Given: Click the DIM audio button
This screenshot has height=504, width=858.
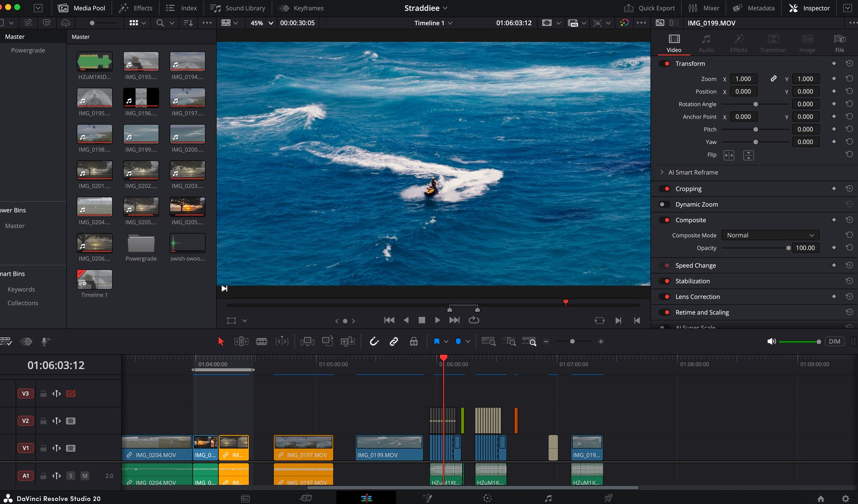Looking at the screenshot, I should [834, 341].
